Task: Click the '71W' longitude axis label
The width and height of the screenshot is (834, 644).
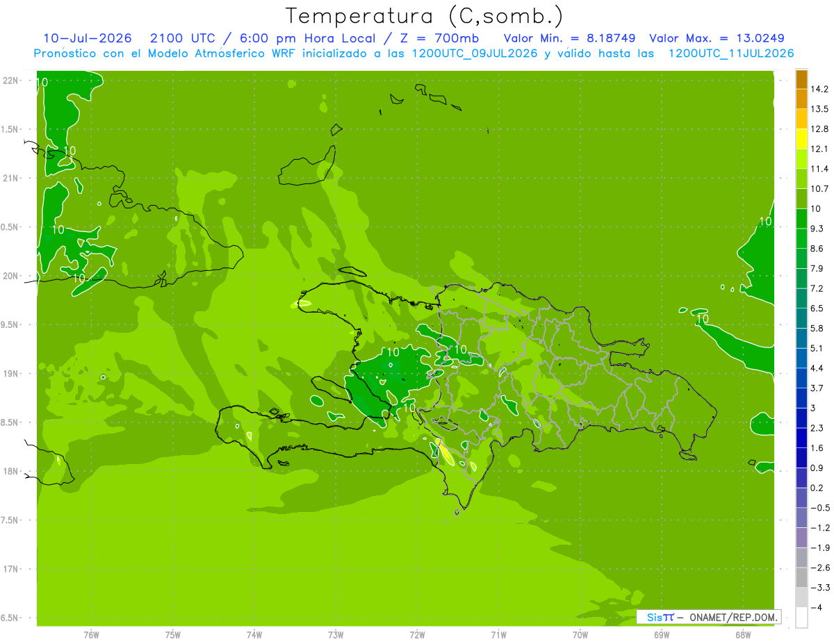Action: click(x=498, y=634)
